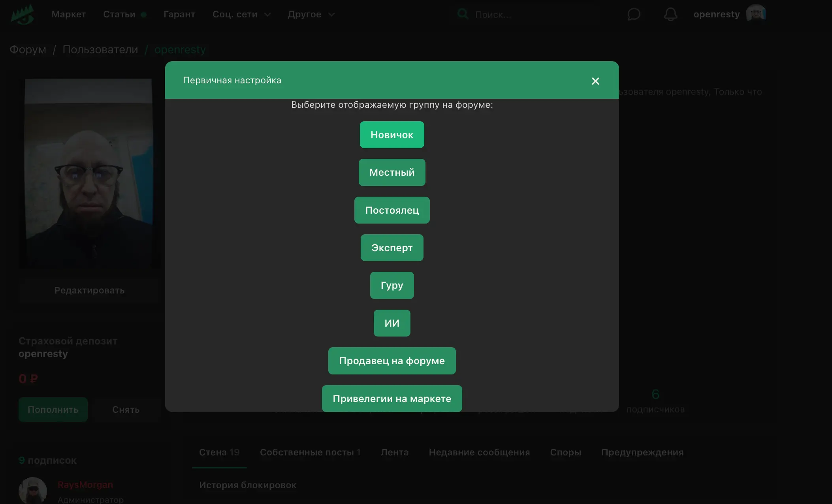Viewport: 832px width, 504px height.
Task: Pick the Эксперт group option
Action: (x=392, y=248)
